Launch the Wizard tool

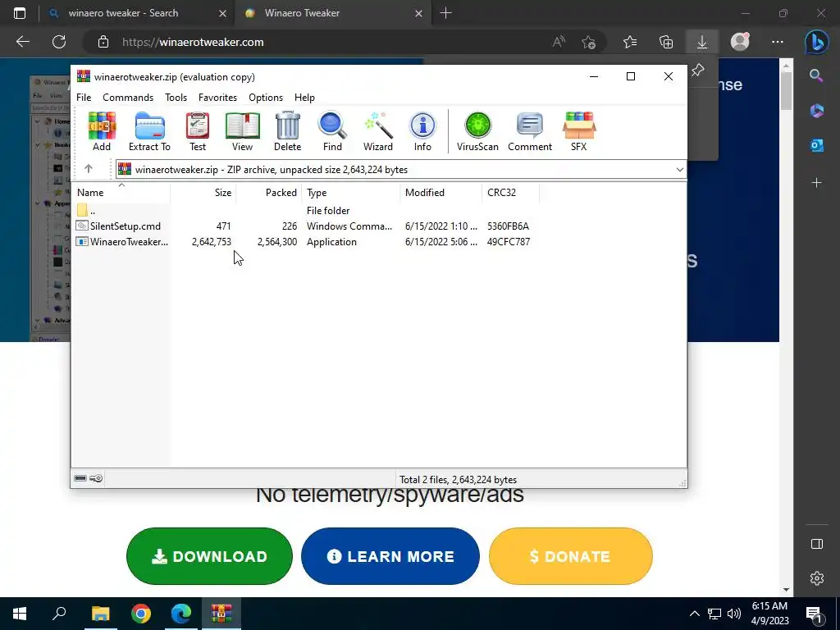(378, 131)
